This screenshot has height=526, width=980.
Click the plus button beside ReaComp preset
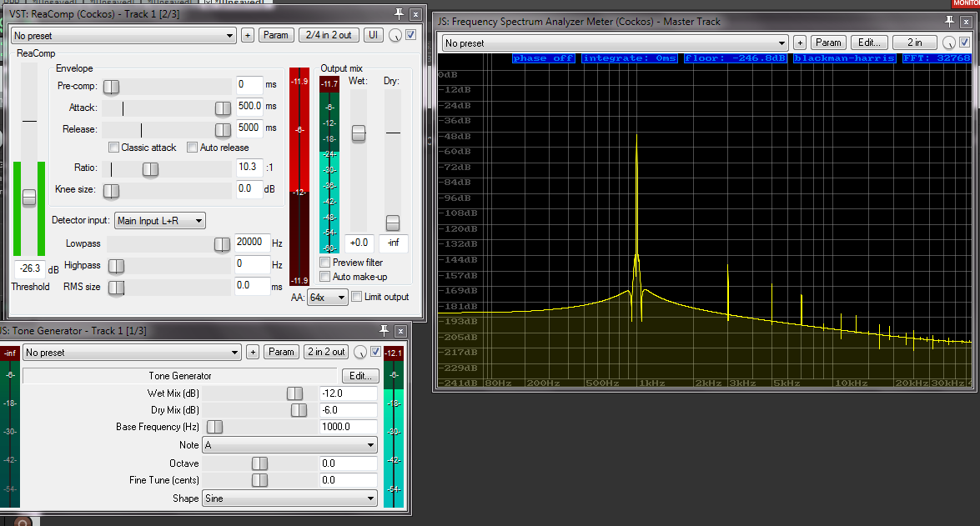(248, 35)
